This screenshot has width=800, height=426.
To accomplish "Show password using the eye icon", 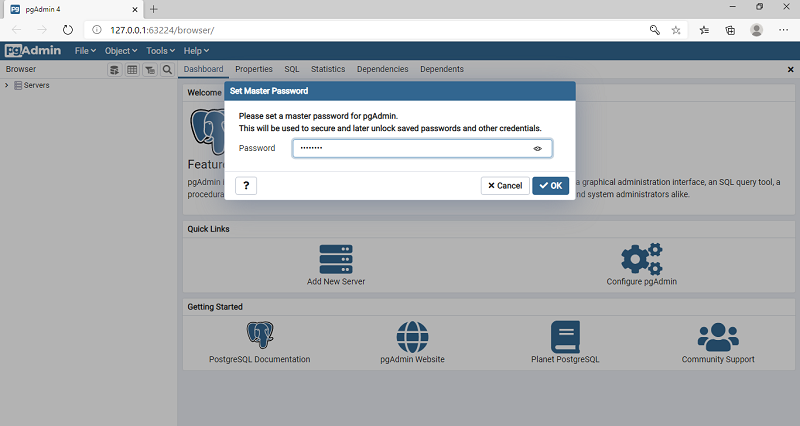I will tap(537, 148).
